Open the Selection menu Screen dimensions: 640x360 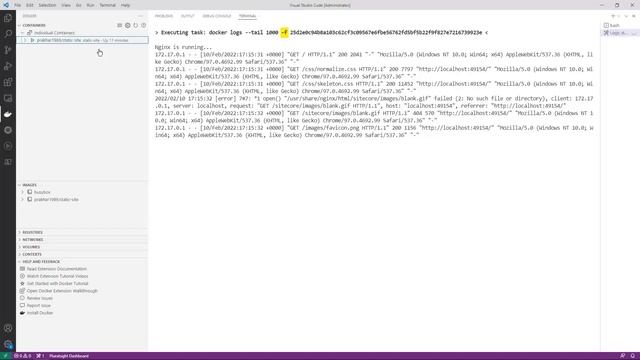[47, 5]
